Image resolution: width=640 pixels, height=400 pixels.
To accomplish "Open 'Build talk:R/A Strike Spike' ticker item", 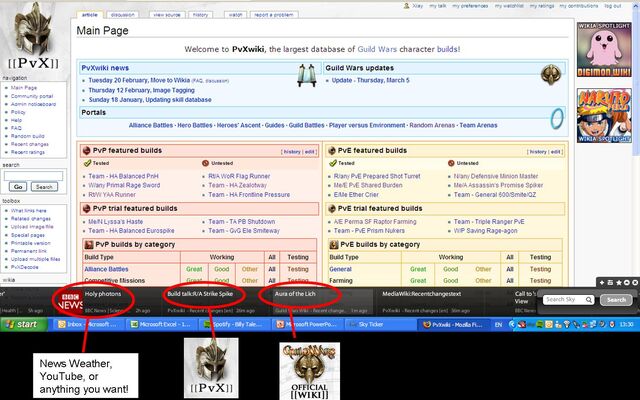I will click(200, 294).
